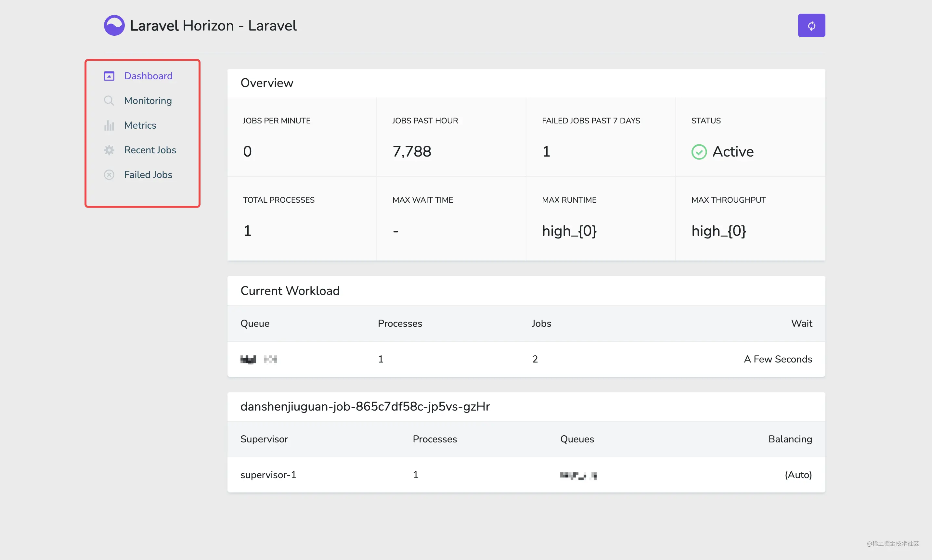Click the Metrics bar chart icon
Viewport: 932px width, 560px height.
(x=109, y=125)
